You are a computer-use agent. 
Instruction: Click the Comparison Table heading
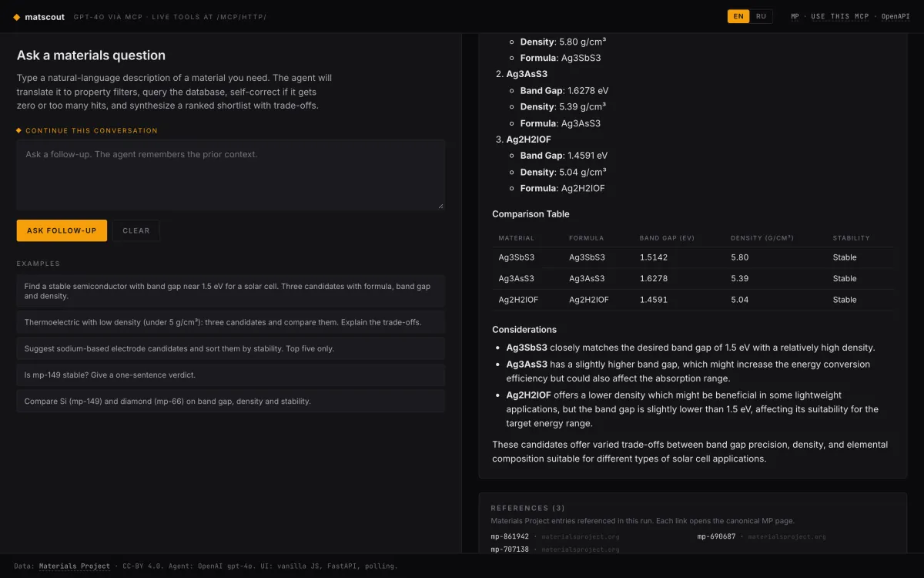click(531, 214)
